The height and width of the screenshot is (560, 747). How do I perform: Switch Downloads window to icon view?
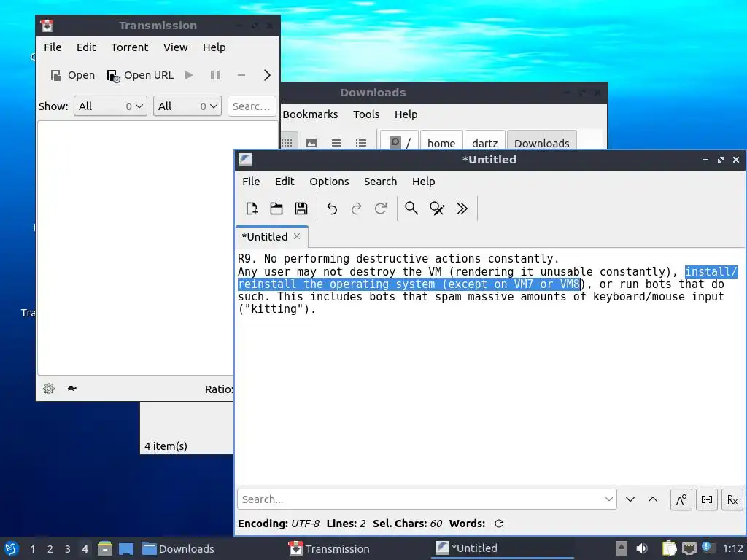click(x=287, y=143)
